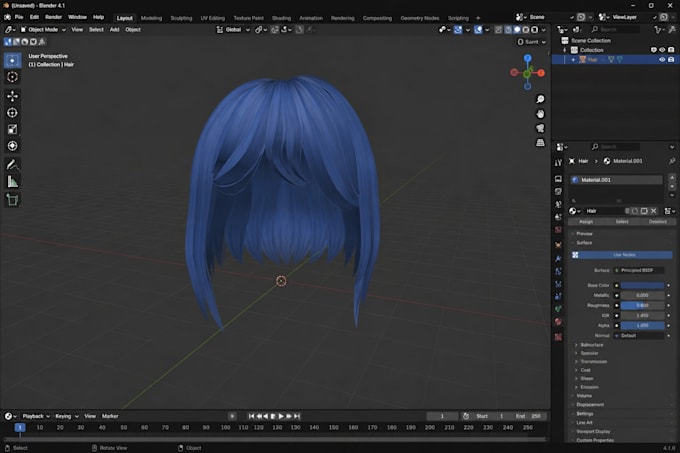Click the Base Color swatch

pos(642,285)
